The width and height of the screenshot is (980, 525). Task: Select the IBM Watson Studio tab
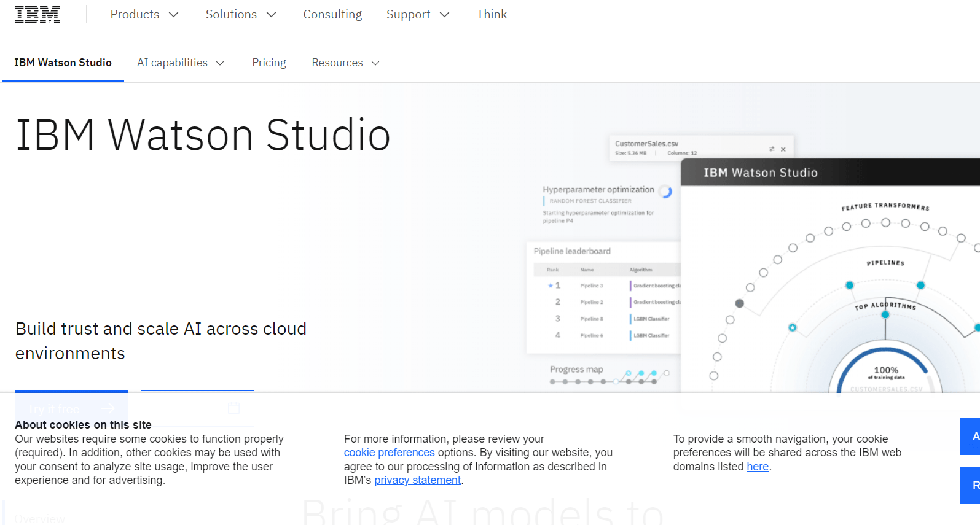pyautogui.click(x=63, y=63)
